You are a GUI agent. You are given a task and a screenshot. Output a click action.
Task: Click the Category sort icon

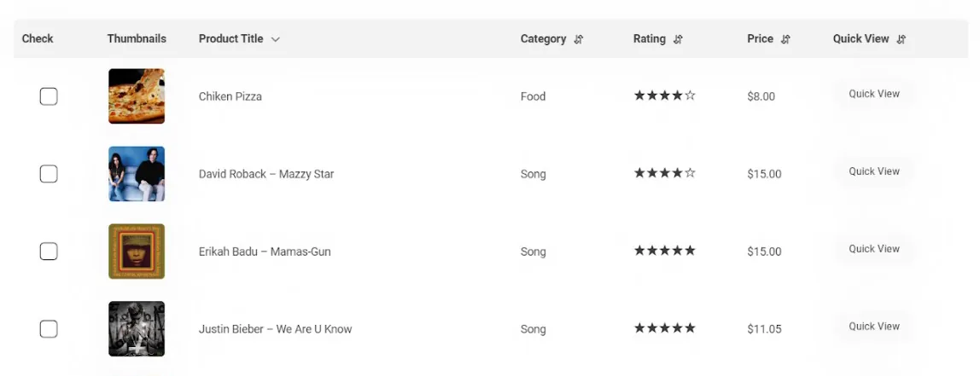(x=579, y=39)
